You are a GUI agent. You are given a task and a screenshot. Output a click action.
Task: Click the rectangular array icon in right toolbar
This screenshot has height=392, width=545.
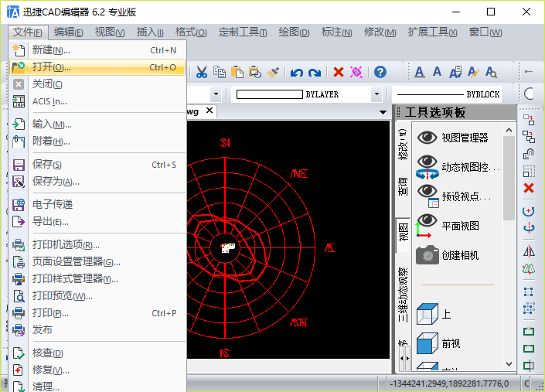pyautogui.click(x=529, y=308)
